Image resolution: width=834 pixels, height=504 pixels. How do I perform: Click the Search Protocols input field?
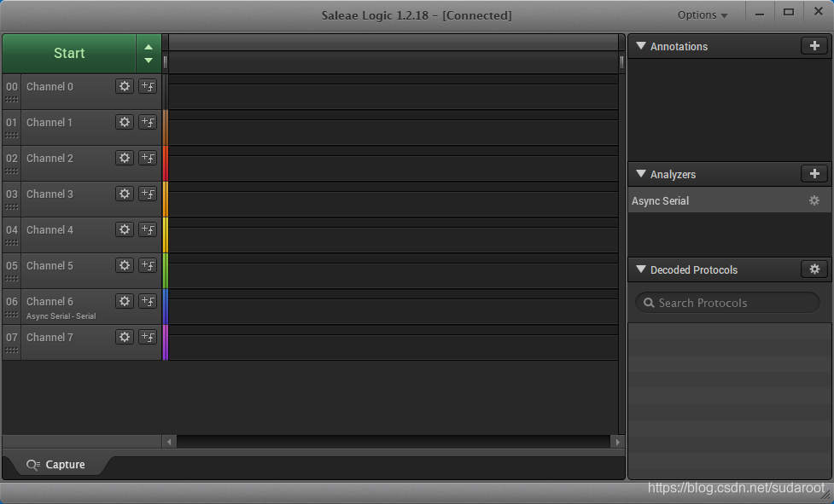[727, 303]
